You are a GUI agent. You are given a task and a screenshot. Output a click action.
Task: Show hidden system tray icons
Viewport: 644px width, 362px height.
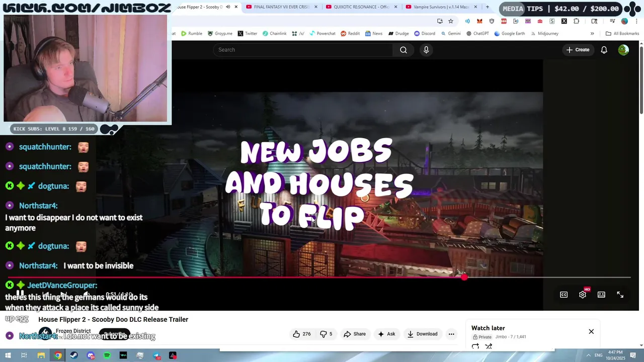588,355
